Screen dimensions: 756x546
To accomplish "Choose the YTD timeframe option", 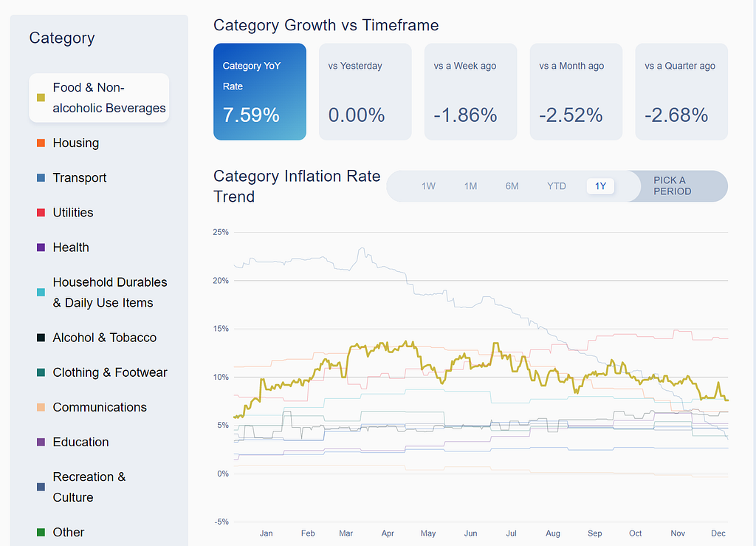I will [x=557, y=186].
